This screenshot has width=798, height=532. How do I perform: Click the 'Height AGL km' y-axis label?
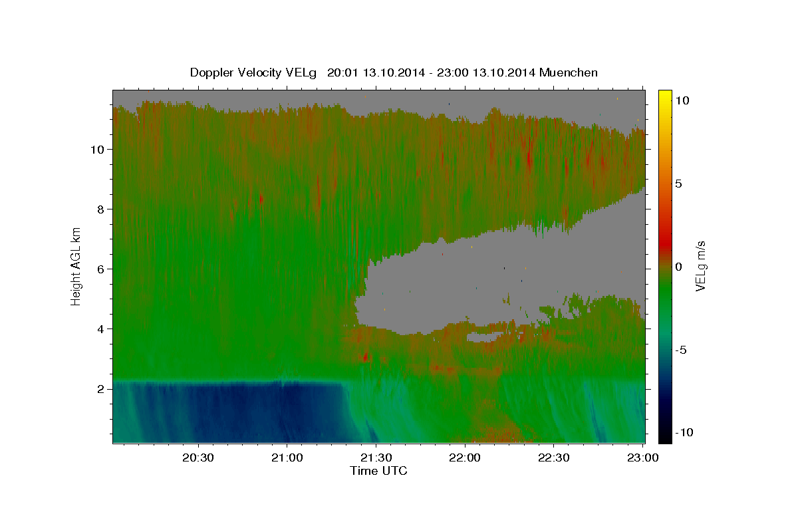coord(76,265)
